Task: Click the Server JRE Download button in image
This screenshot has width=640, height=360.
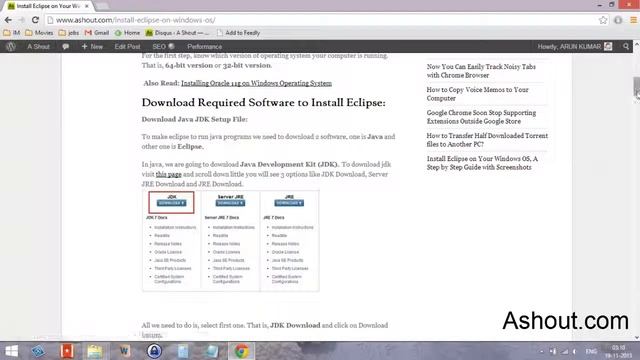Action: pos(231,203)
